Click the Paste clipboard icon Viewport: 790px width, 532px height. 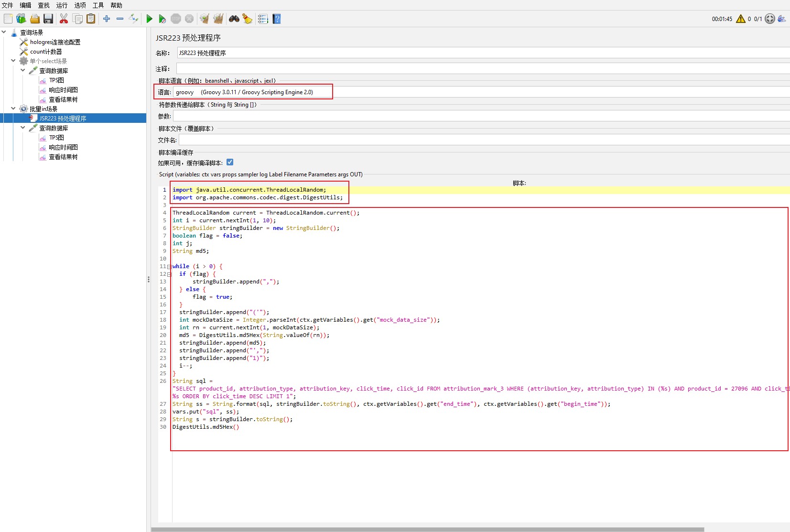click(x=91, y=19)
